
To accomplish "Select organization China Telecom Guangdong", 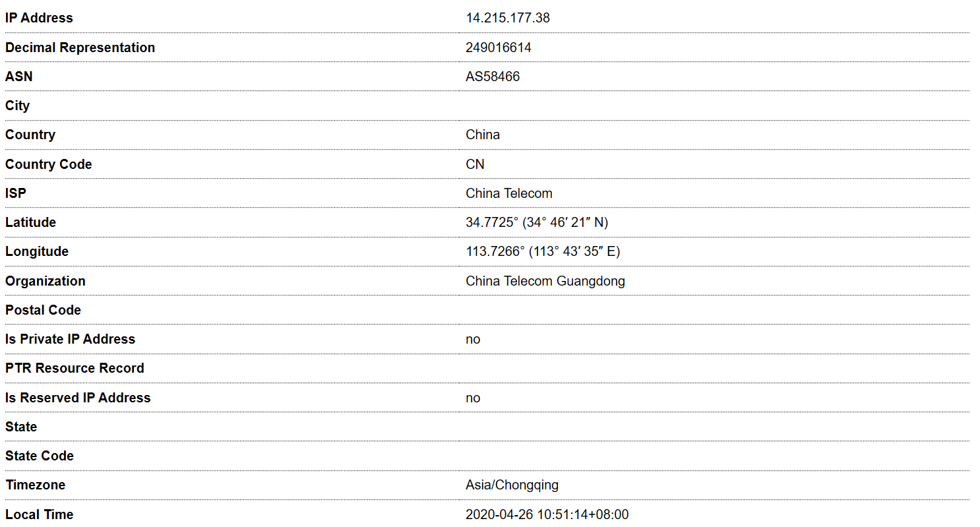I will [545, 281].
